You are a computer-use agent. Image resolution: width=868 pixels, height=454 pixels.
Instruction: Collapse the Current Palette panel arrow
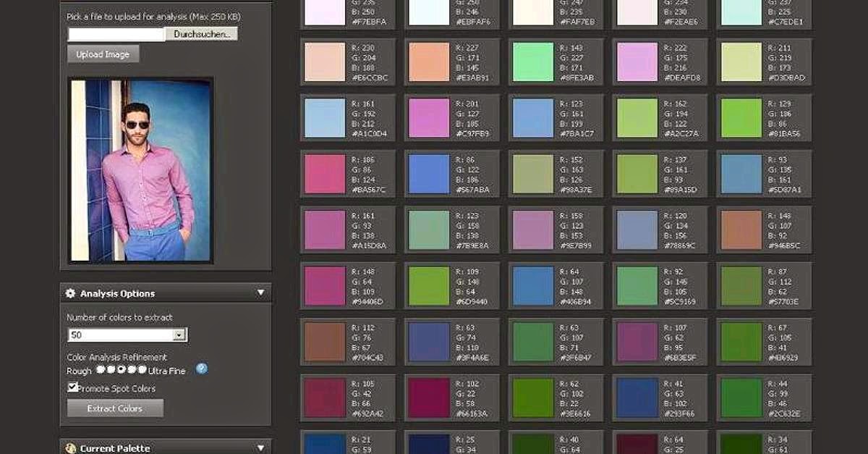(x=261, y=448)
